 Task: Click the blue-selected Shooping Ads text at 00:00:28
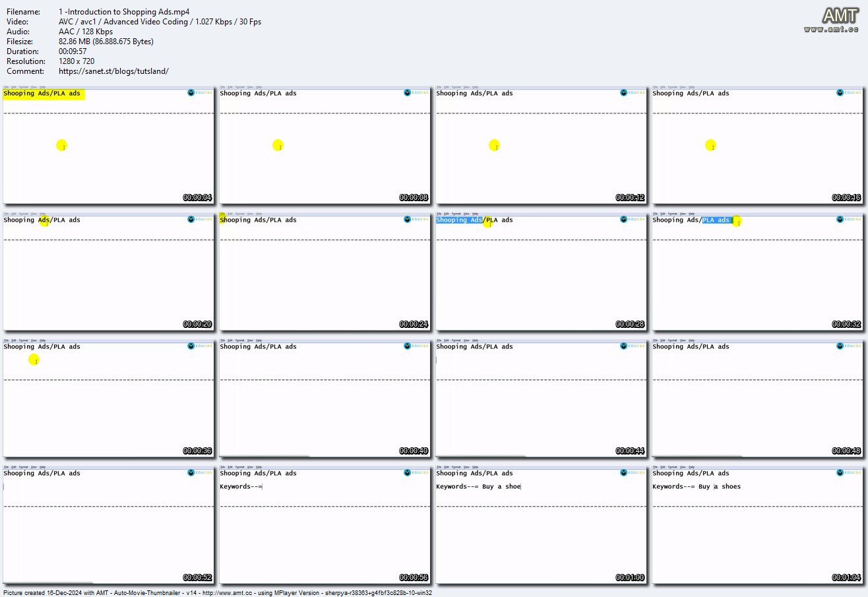(x=460, y=220)
